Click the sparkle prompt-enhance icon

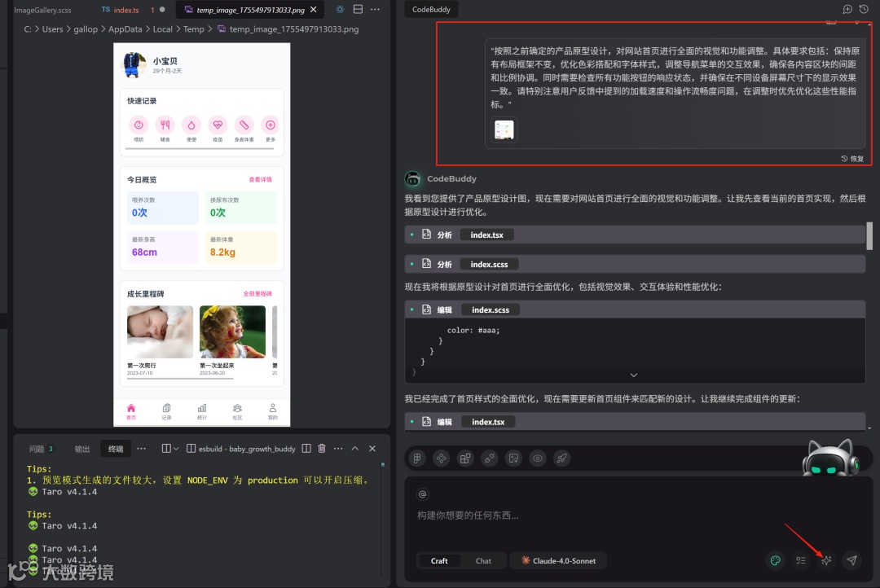pyautogui.click(x=826, y=560)
